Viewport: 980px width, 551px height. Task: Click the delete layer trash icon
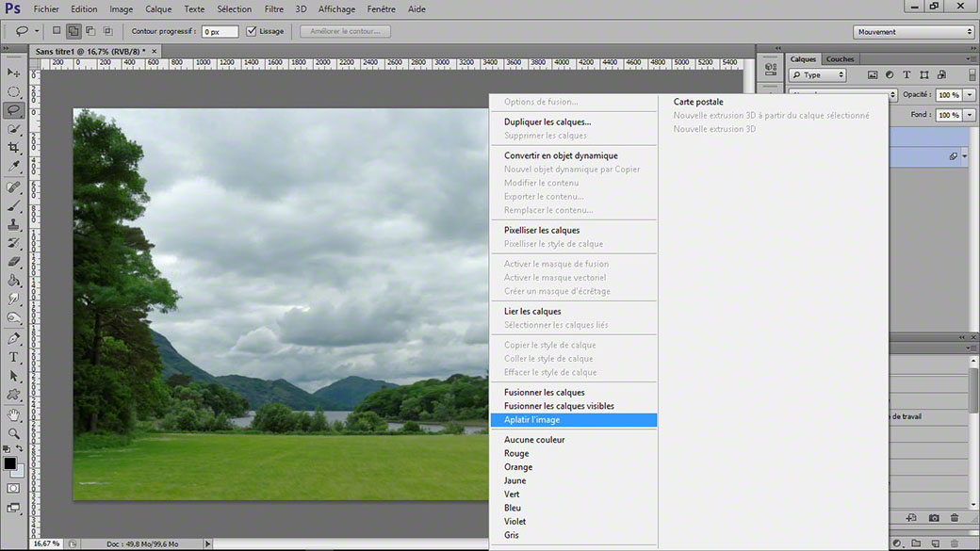[x=955, y=517]
